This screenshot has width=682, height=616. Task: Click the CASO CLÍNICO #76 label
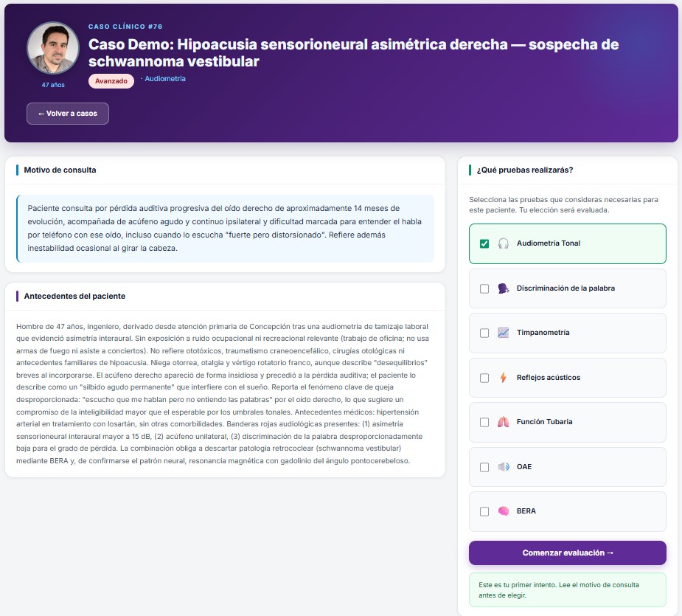(125, 27)
